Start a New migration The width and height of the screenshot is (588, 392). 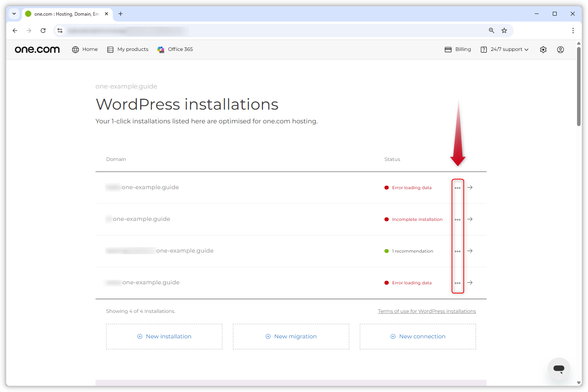(x=291, y=336)
